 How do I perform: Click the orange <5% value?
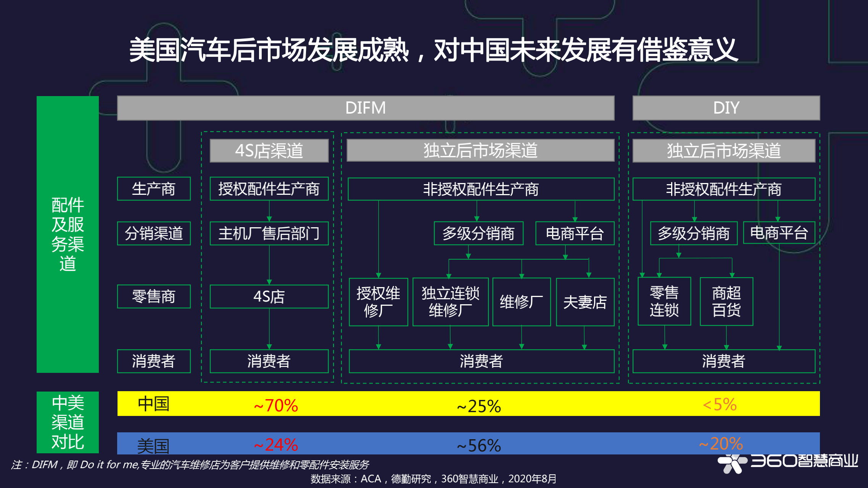pyautogui.click(x=720, y=405)
